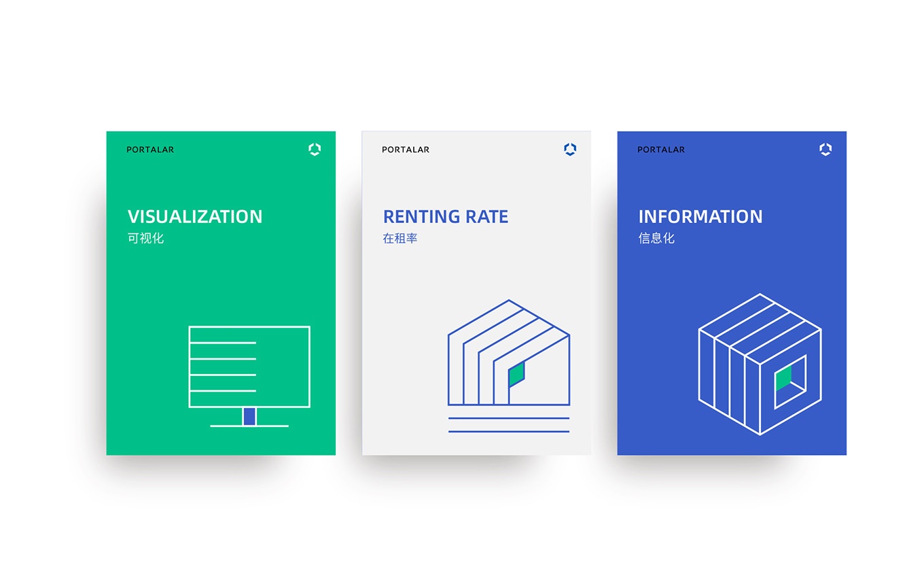Click PORTALAR text on the green card

(x=150, y=150)
